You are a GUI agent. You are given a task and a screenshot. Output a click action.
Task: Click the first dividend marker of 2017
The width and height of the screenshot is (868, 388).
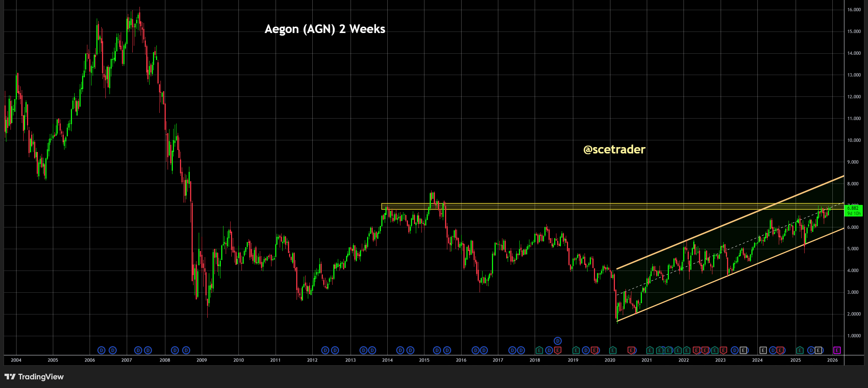click(x=512, y=350)
